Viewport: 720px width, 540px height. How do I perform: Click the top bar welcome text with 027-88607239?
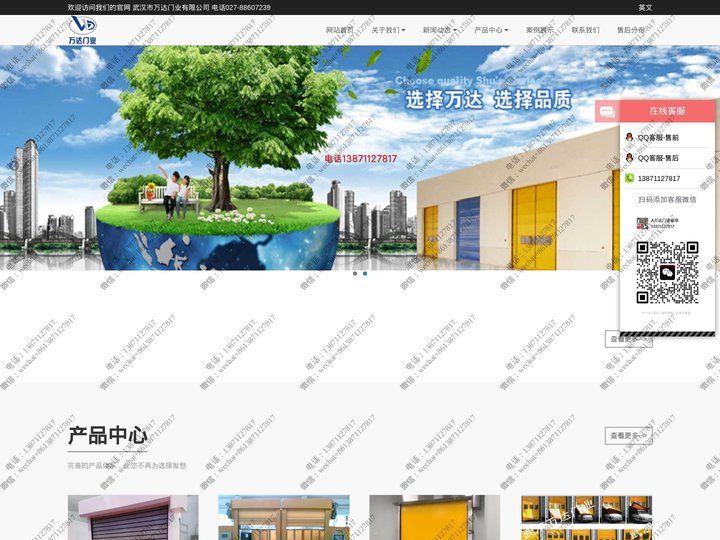[169, 7]
